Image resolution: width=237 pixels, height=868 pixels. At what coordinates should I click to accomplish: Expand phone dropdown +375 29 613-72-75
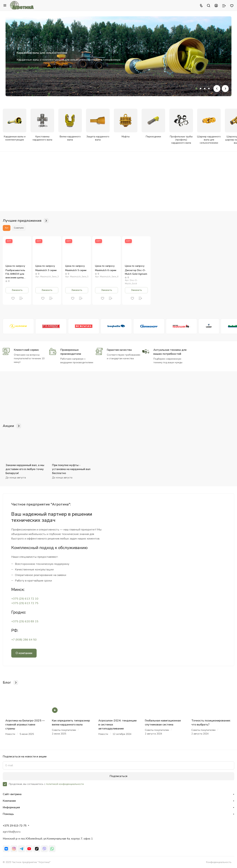pos(29,825)
